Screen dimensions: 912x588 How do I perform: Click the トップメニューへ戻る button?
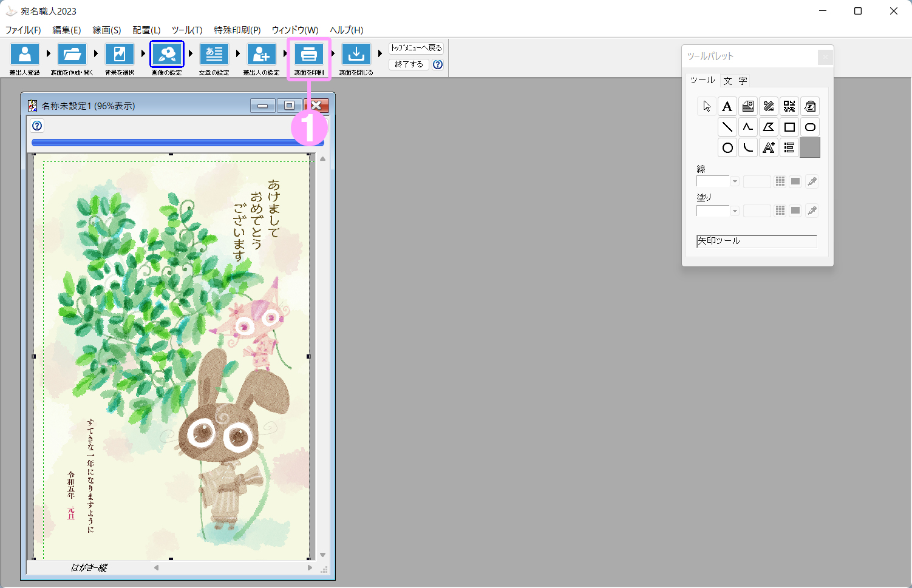(x=416, y=48)
